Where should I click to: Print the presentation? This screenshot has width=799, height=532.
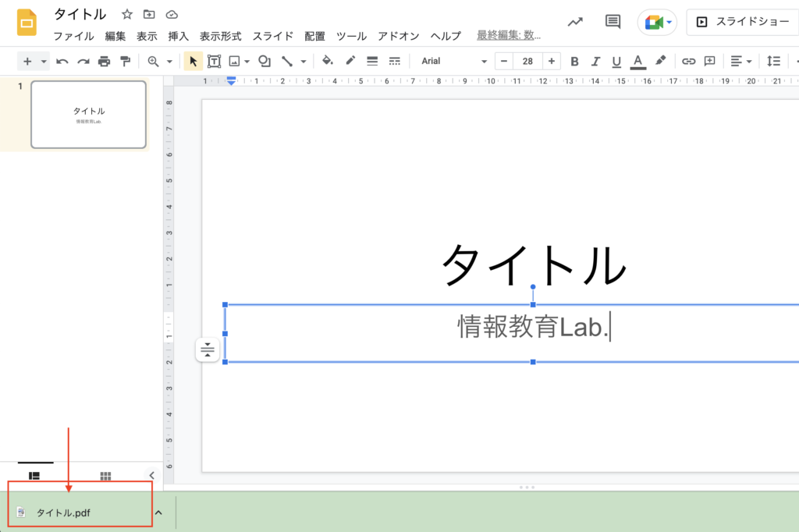coord(104,62)
